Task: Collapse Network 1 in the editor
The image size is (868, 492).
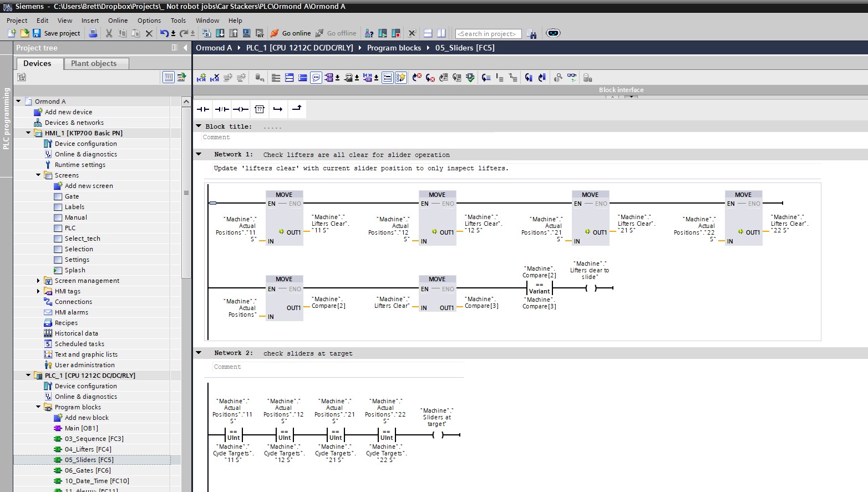Action: point(199,154)
